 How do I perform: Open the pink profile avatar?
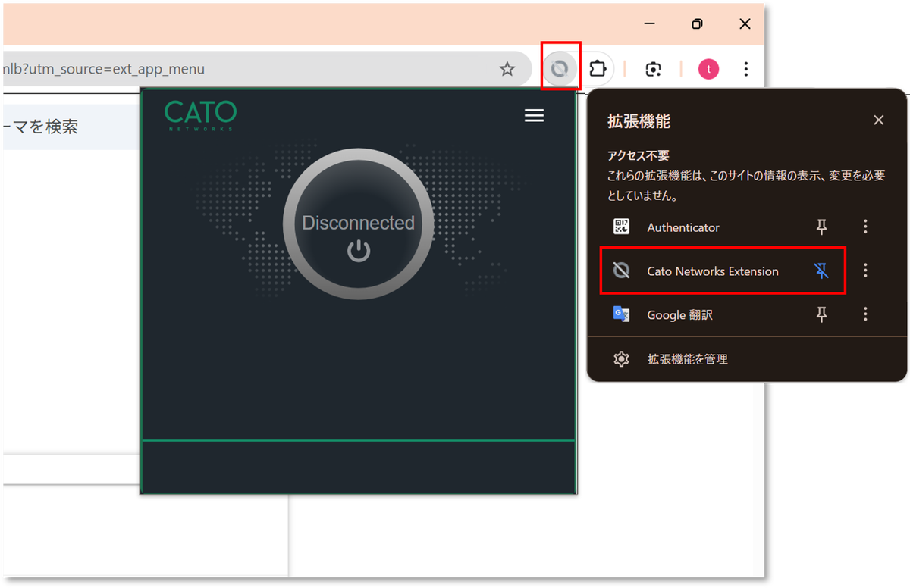click(708, 70)
